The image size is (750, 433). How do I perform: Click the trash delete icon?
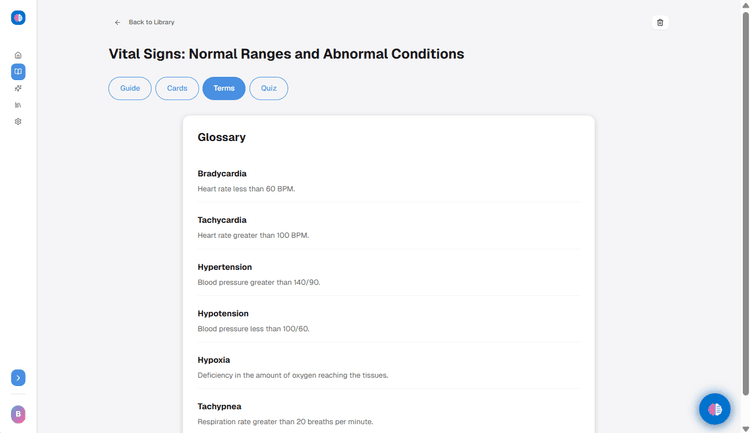(x=660, y=22)
